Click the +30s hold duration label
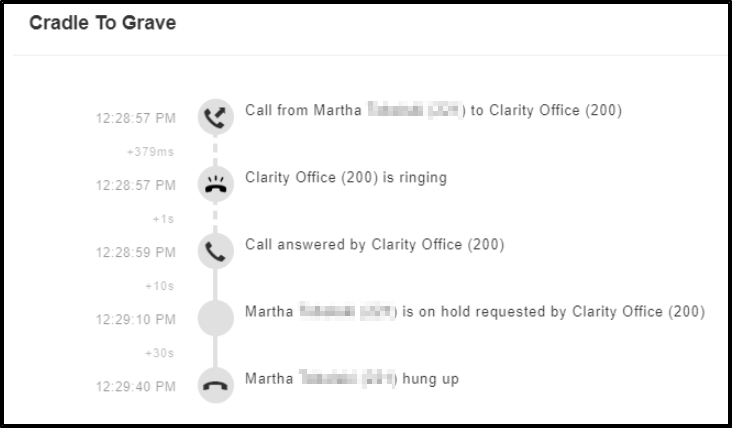Viewport: 732px width, 428px height. [160, 353]
